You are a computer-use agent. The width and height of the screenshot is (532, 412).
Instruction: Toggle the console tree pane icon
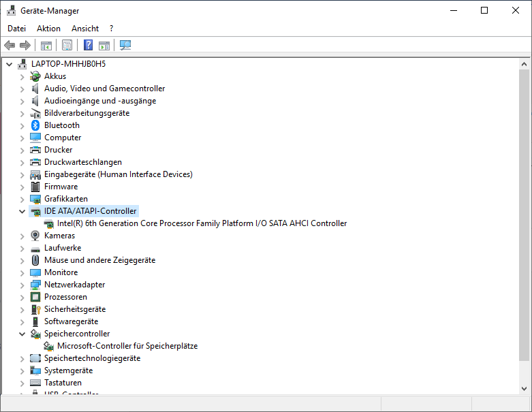[x=46, y=45]
